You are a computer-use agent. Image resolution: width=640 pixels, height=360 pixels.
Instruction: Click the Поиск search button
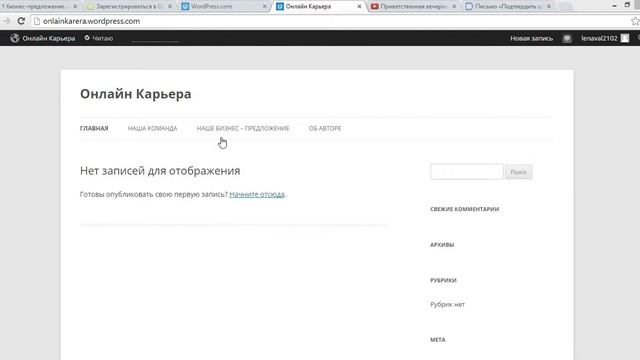518,172
